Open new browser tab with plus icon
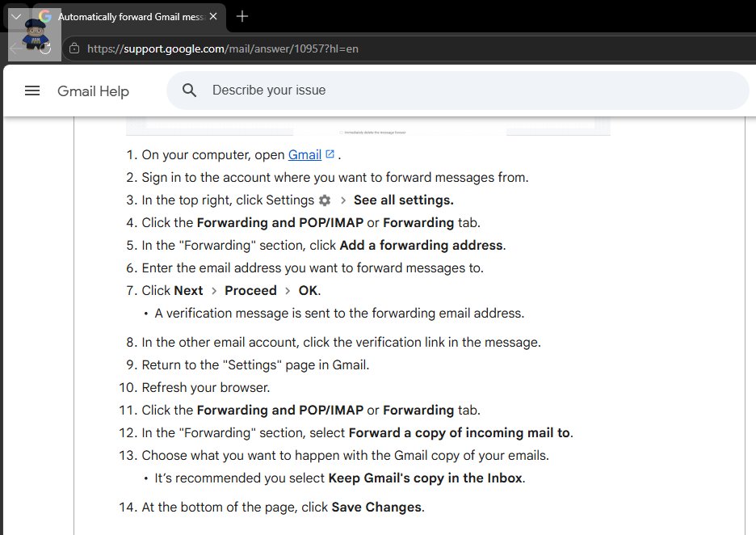 (242, 16)
